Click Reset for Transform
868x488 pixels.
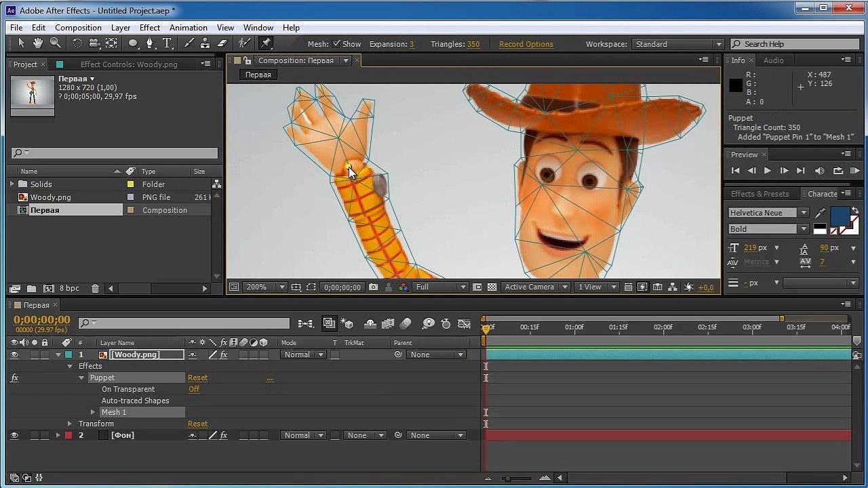pos(197,424)
